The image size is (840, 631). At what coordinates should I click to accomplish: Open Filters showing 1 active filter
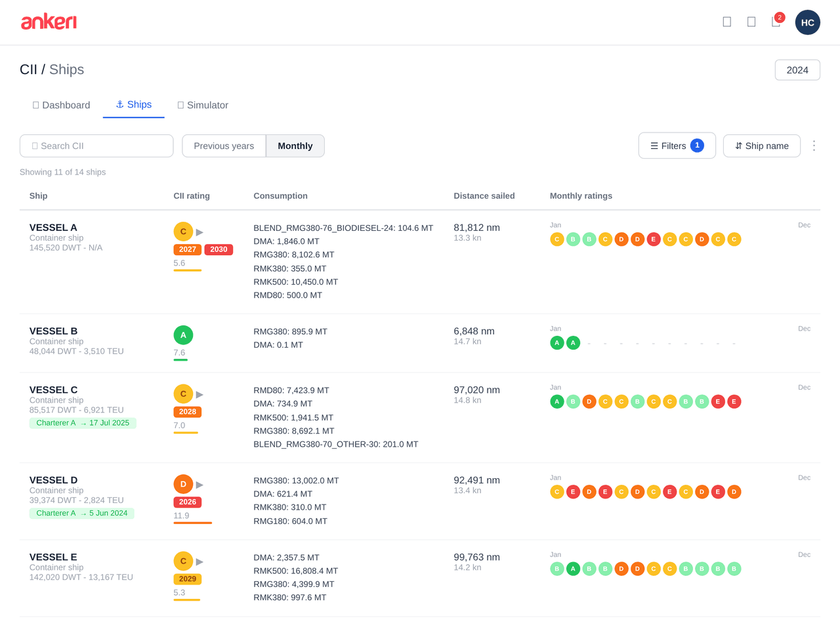pyautogui.click(x=677, y=146)
